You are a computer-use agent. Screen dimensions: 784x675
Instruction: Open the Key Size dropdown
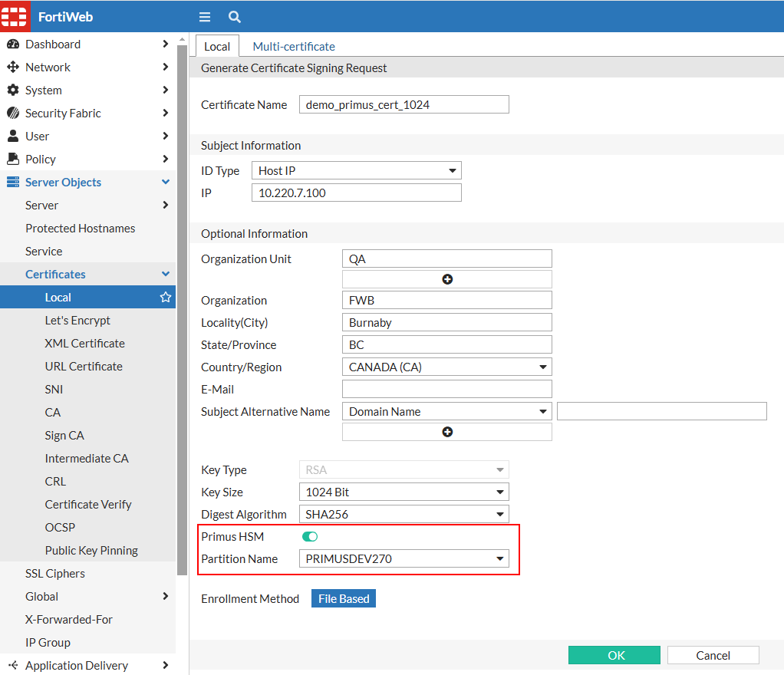click(x=404, y=492)
